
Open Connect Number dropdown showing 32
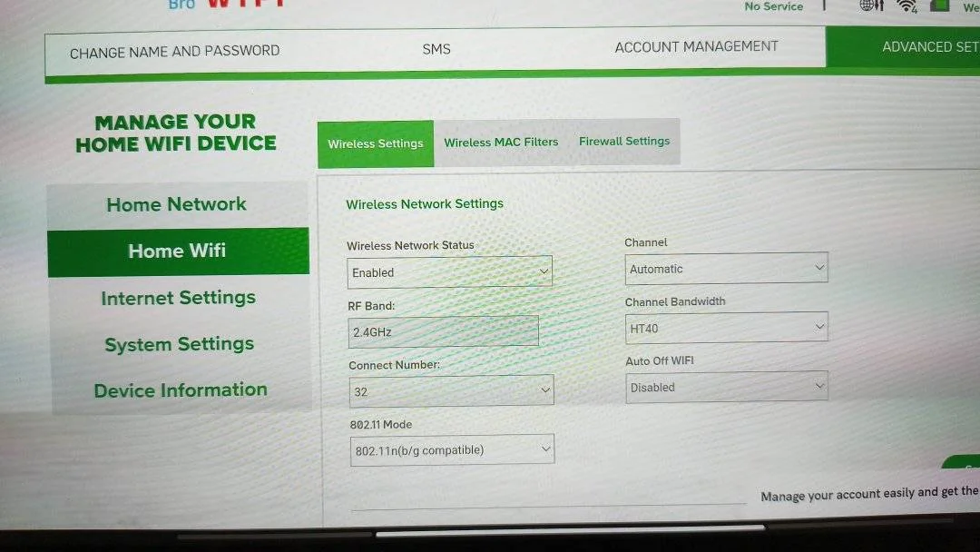[x=451, y=390]
